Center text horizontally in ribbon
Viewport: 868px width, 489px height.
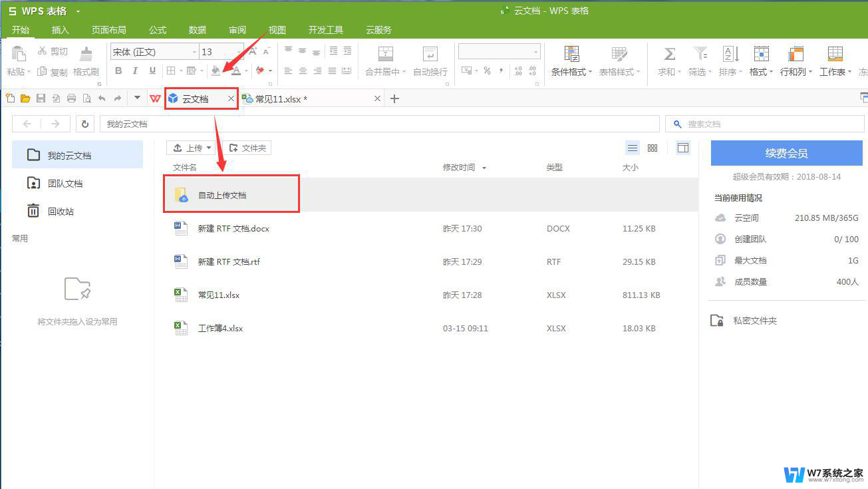(303, 71)
